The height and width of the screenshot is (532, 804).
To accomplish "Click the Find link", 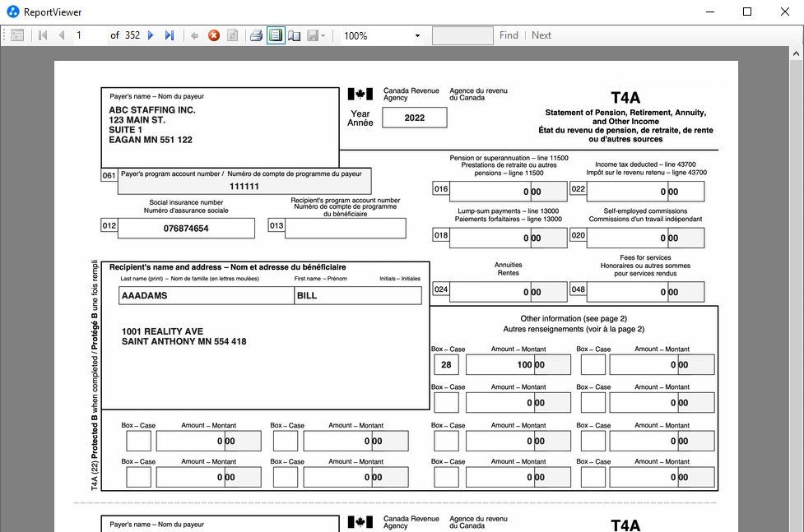I will click(x=509, y=35).
